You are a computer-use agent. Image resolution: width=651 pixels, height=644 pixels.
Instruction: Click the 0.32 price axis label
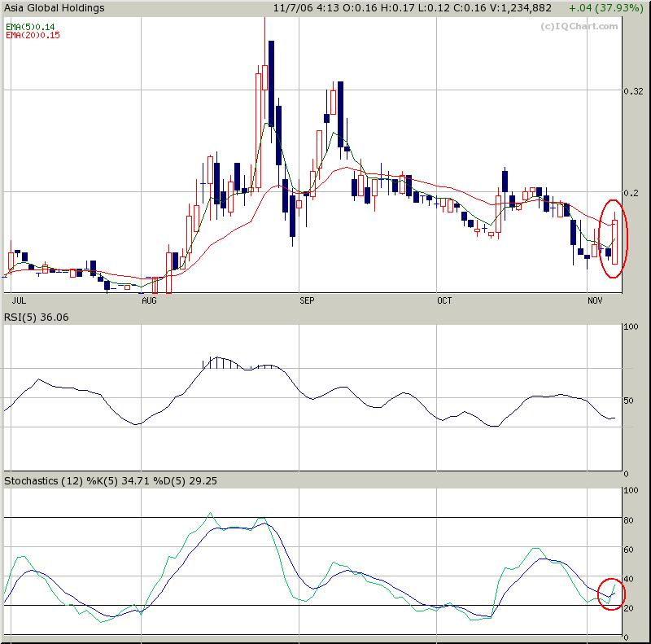click(x=633, y=91)
